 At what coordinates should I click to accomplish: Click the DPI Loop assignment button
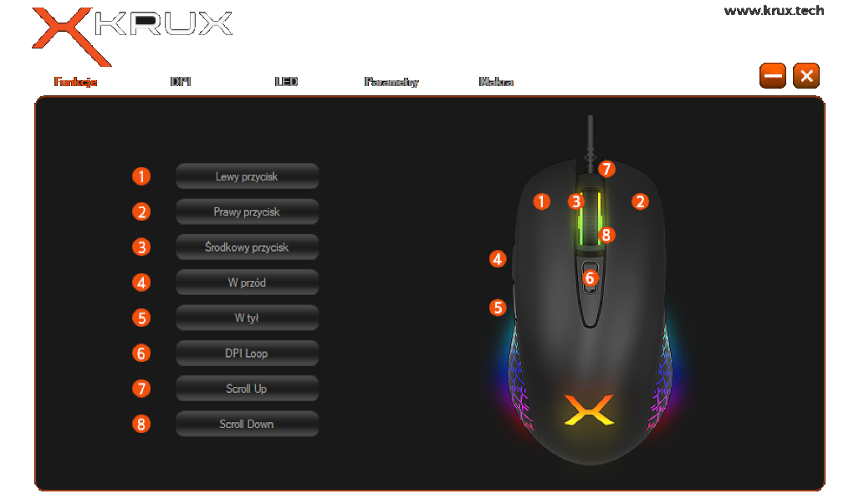tap(247, 354)
